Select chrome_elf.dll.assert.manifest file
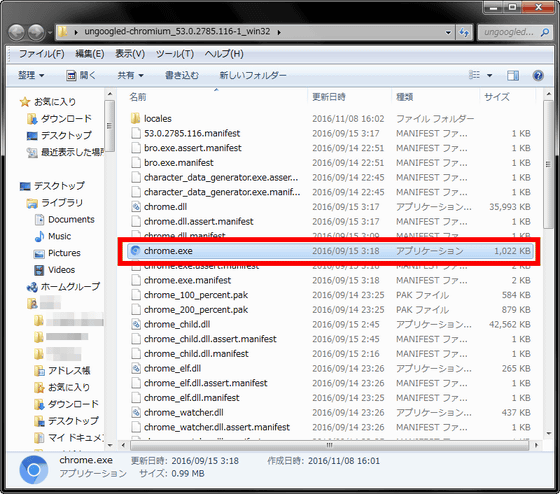Screen dimensions: 560x494 point(206,383)
